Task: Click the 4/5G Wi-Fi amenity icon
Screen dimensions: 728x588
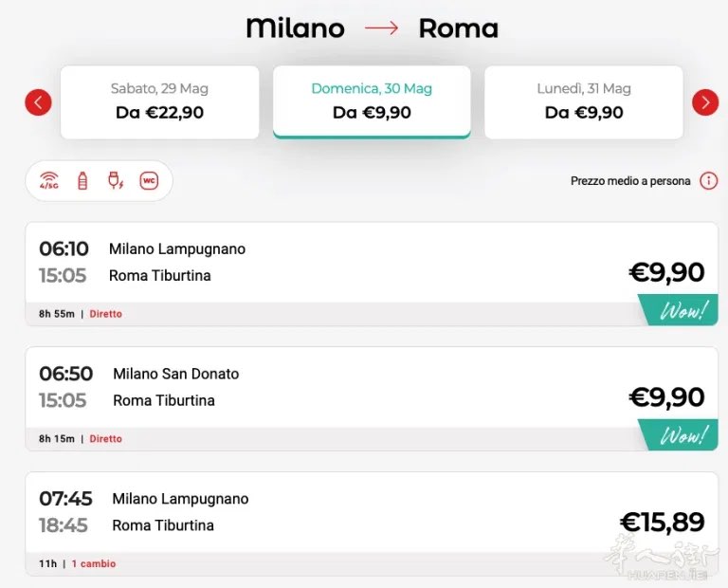Action: tap(49, 181)
